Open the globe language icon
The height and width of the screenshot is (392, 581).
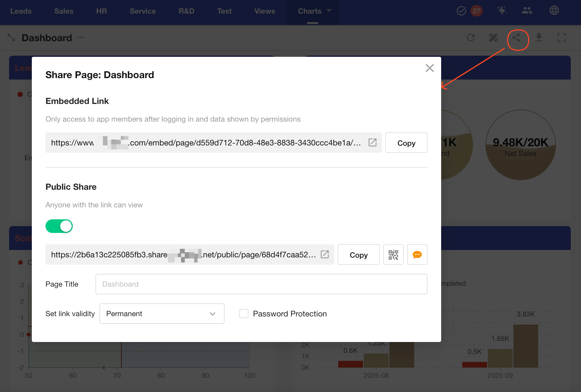click(x=554, y=11)
